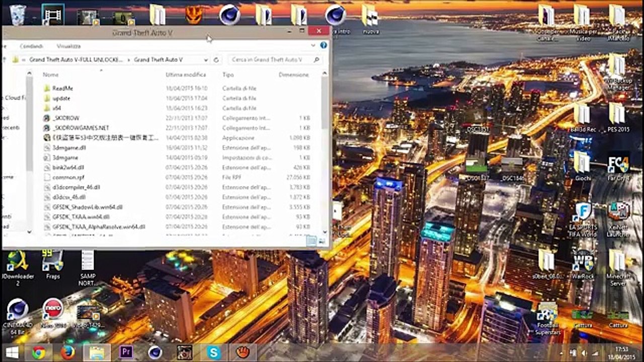This screenshot has height=362, width=644.
Task: Open the Giochi desktop folder
Action: [x=583, y=167]
